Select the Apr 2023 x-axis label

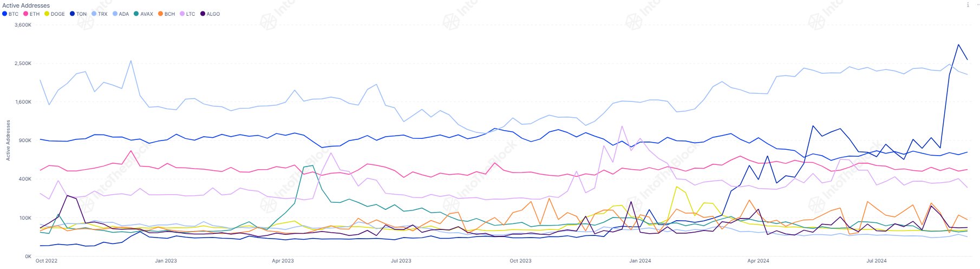[283, 261]
